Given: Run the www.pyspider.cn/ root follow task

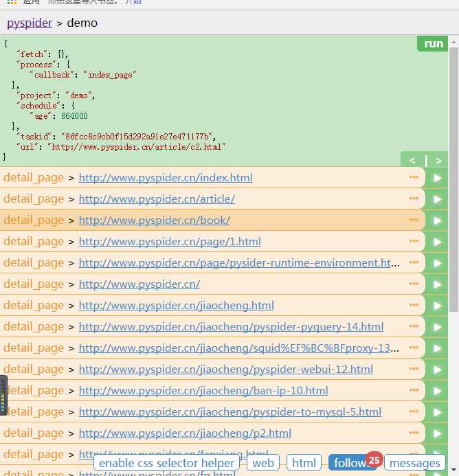Looking at the screenshot, I should (x=437, y=284).
